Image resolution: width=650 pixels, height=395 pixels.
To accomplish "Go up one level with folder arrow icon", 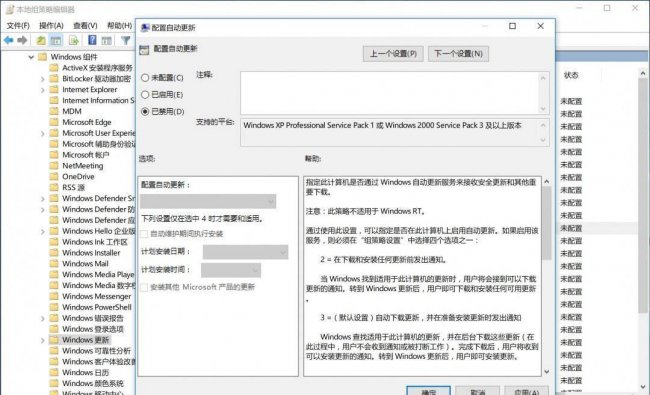I will [41, 40].
